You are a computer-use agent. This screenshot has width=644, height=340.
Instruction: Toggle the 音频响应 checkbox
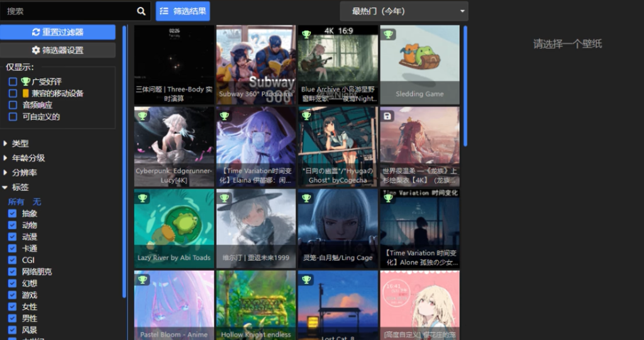pos(13,105)
